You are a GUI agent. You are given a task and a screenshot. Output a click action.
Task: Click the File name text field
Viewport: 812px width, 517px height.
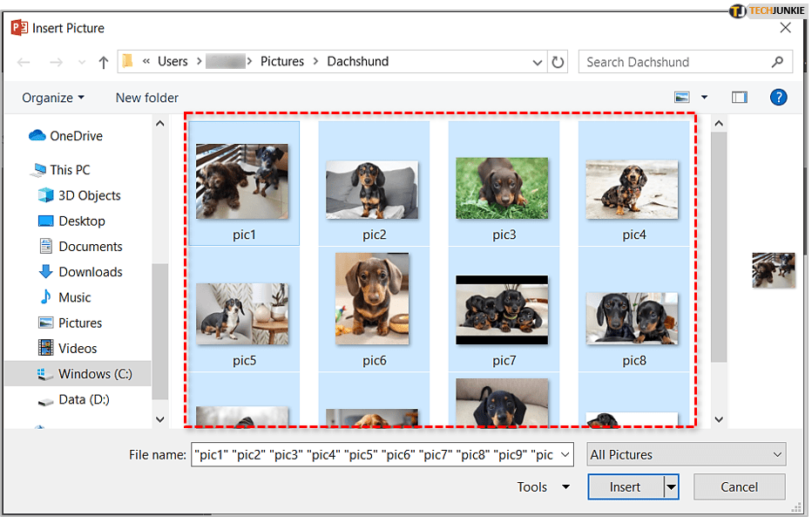382,454
